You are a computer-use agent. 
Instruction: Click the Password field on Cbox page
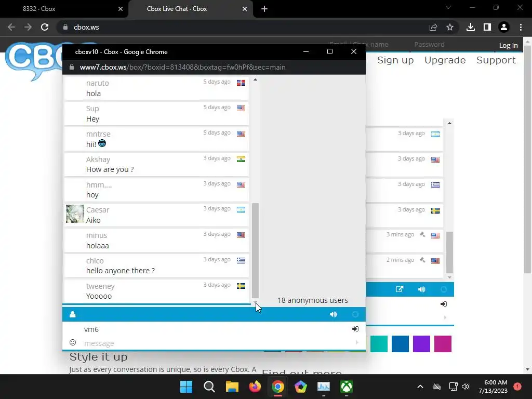coord(453,45)
